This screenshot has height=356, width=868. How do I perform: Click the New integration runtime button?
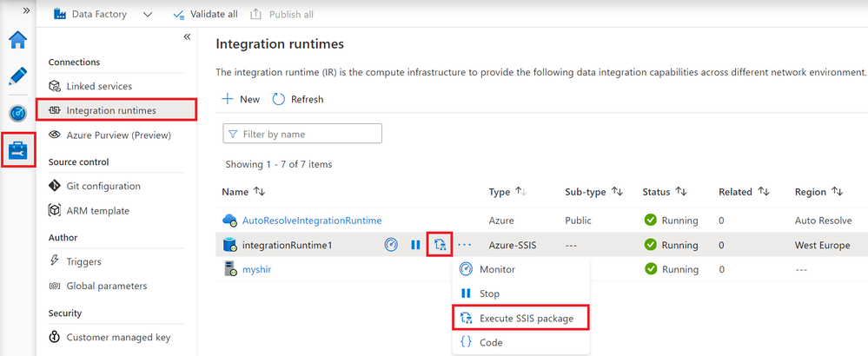tap(241, 99)
